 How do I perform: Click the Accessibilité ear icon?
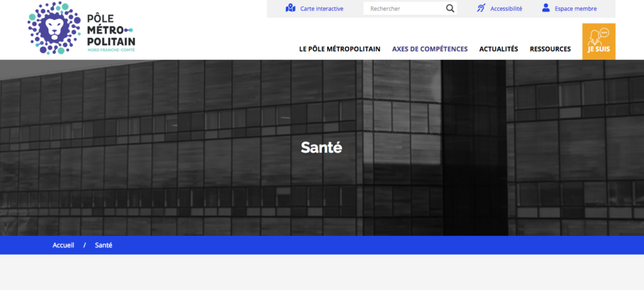(x=480, y=8)
